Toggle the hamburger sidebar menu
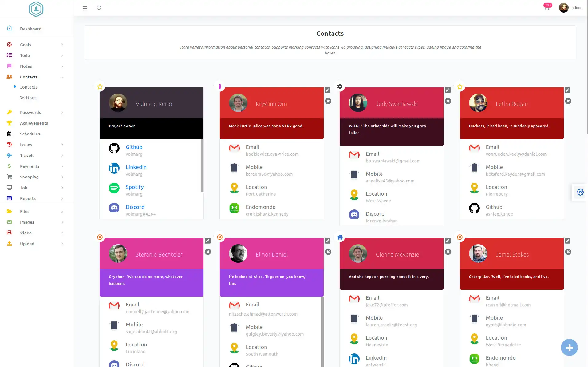Screen dimensions: 588x367 pyautogui.click(x=85, y=8)
